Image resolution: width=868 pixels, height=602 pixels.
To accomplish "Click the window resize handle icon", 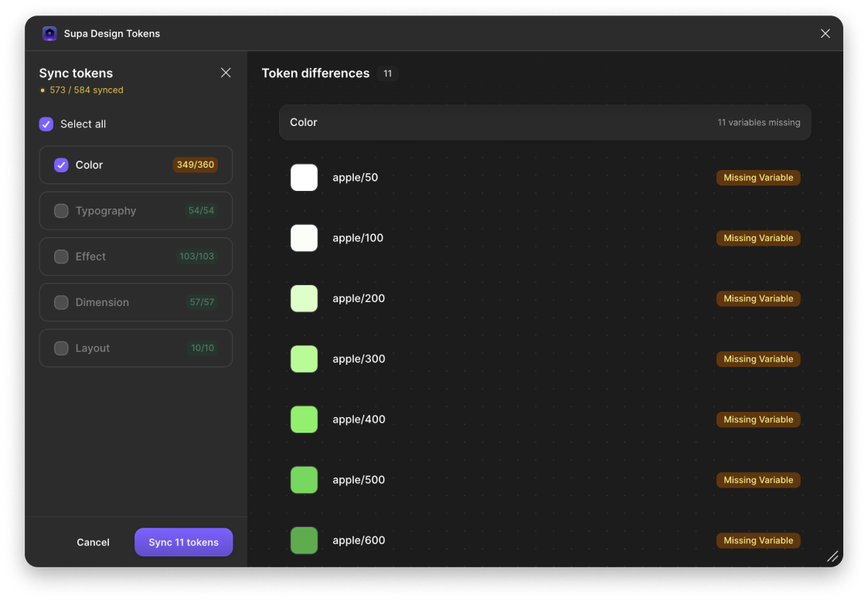I will tap(832, 556).
